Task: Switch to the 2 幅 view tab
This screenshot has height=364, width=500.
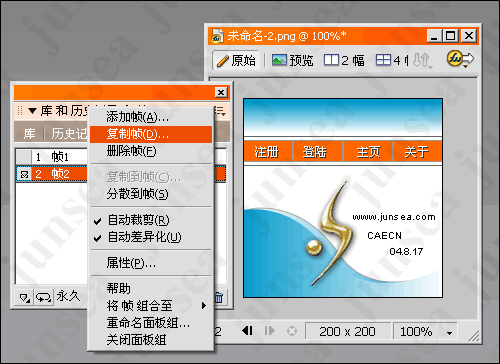Action: click(x=345, y=60)
